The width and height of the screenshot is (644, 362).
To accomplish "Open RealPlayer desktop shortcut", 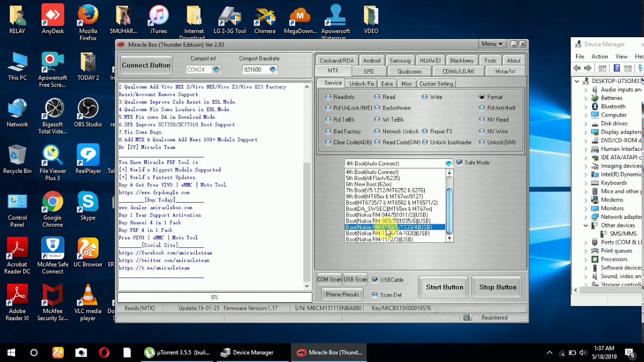I will point(88,160).
